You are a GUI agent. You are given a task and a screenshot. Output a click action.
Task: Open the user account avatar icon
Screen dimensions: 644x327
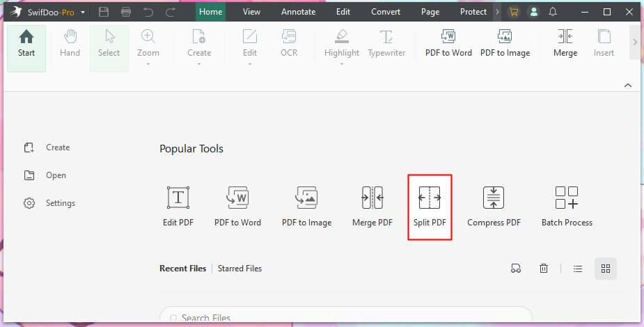(x=533, y=12)
